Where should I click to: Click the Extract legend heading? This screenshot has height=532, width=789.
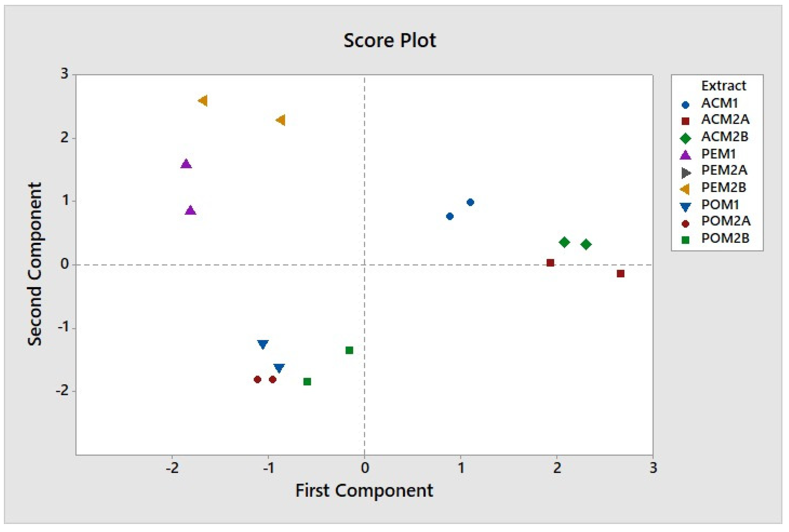pos(723,86)
